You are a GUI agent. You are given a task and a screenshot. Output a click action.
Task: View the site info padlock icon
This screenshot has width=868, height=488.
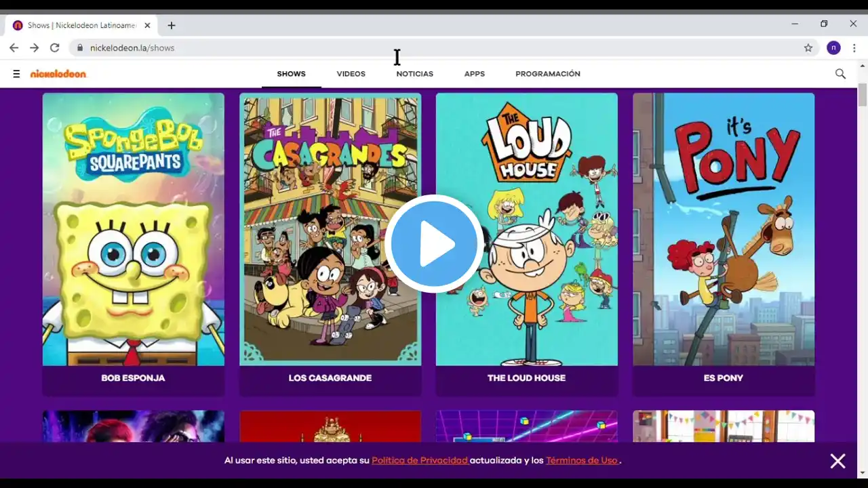80,48
